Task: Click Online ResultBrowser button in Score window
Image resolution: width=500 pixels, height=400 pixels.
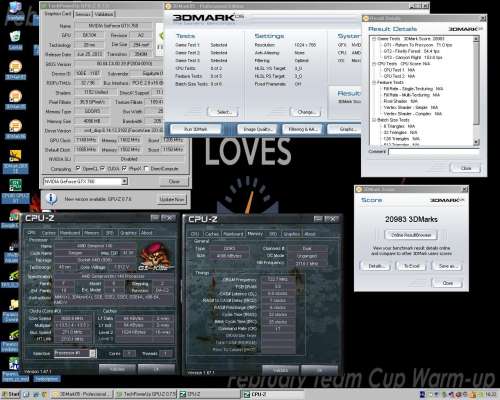Action: coord(411,235)
